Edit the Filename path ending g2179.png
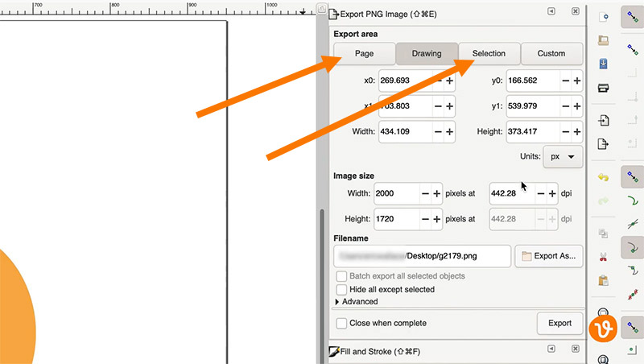644x364 pixels. 422,256
